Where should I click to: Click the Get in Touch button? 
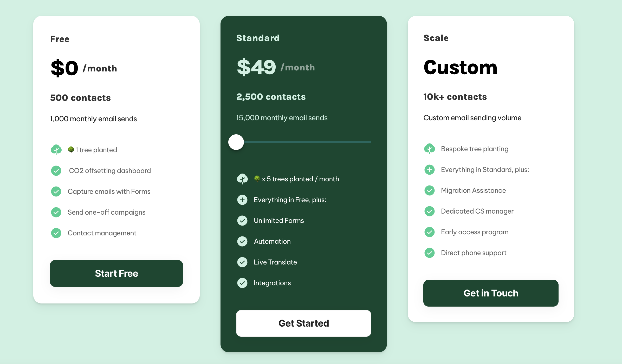click(x=491, y=293)
